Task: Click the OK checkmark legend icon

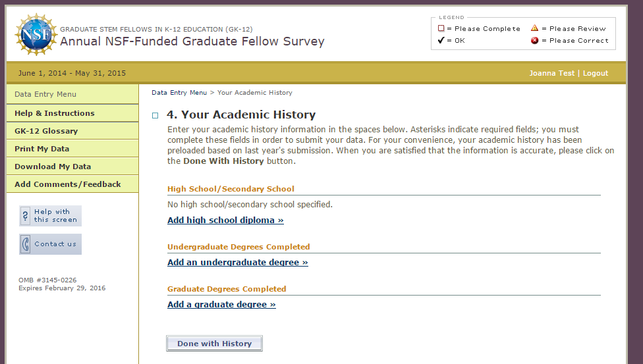Action: pos(441,41)
